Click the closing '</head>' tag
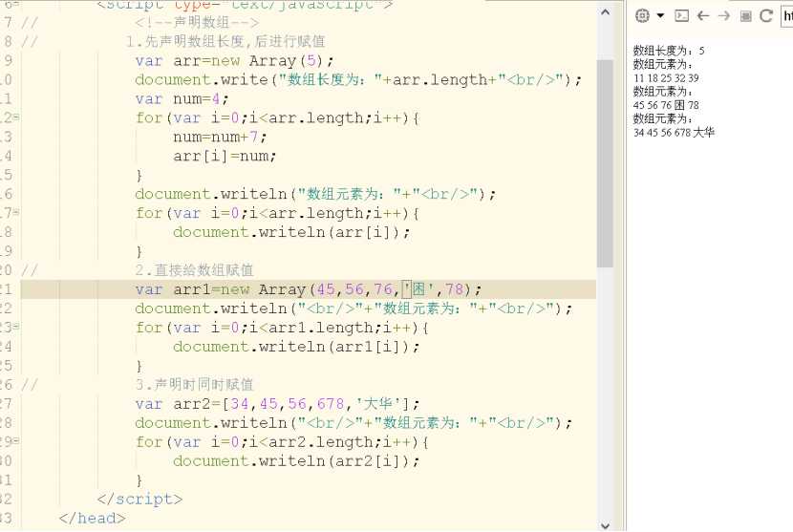 pos(92,519)
